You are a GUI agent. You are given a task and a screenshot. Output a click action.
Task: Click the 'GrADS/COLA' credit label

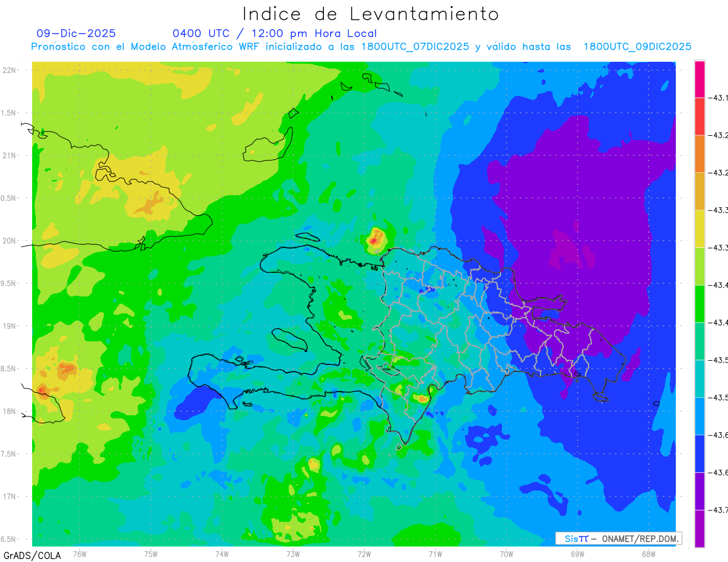(32, 555)
